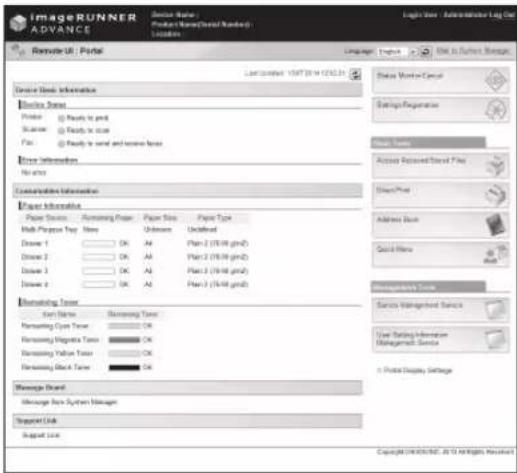The height and width of the screenshot is (473, 517).
Task: Open Portal Display Settings link
Action: pyautogui.click(x=418, y=370)
